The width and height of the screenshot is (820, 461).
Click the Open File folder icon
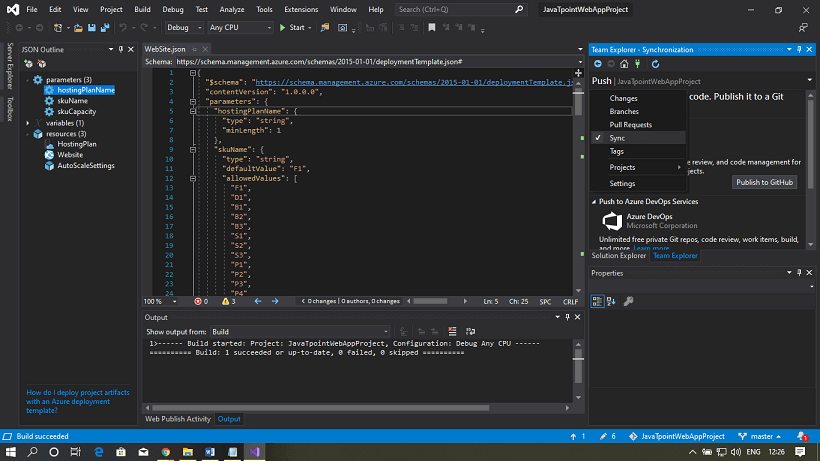click(78, 28)
